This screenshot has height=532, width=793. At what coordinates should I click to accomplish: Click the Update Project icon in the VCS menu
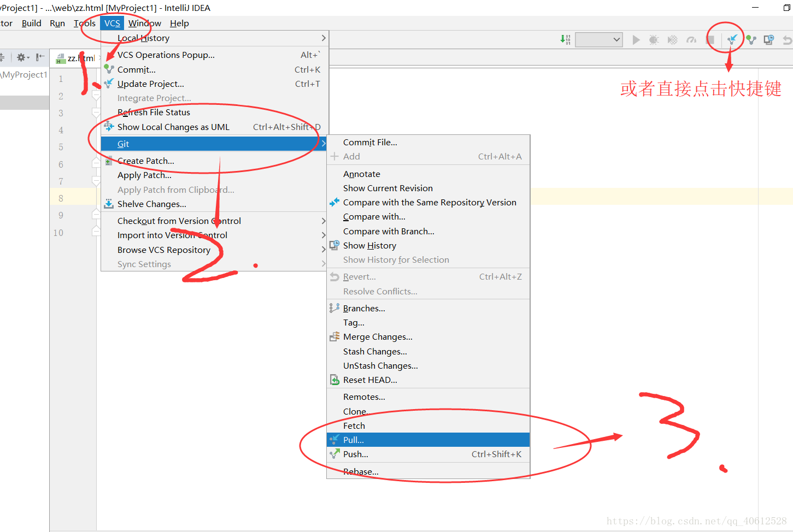click(109, 84)
